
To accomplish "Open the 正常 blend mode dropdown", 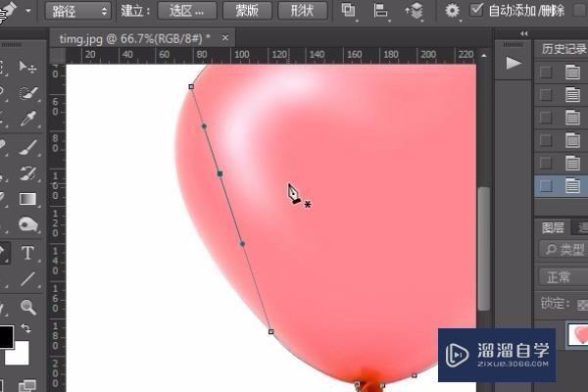I will click(x=563, y=277).
